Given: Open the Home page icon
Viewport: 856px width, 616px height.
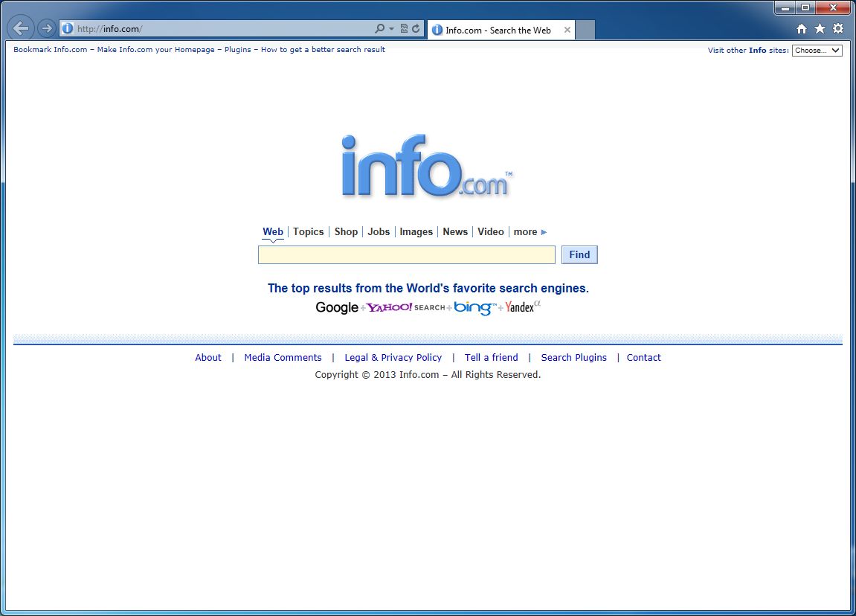Looking at the screenshot, I should click(802, 29).
